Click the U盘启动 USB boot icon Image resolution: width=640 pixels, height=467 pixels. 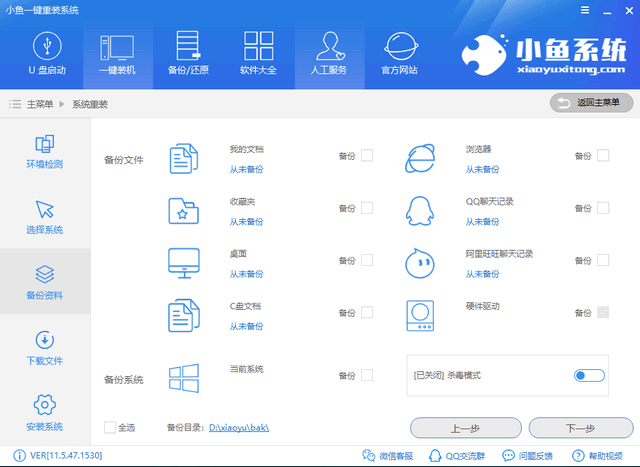click(x=45, y=46)
